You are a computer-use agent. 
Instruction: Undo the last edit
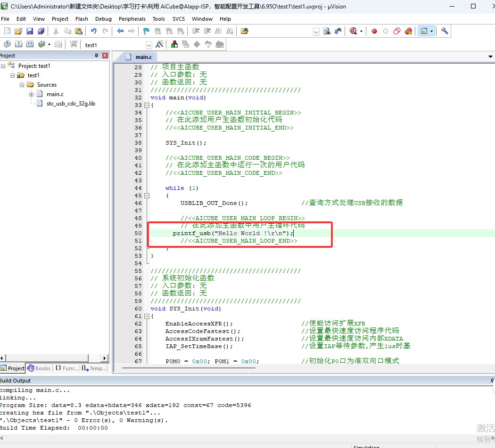[x=94, y=31]
